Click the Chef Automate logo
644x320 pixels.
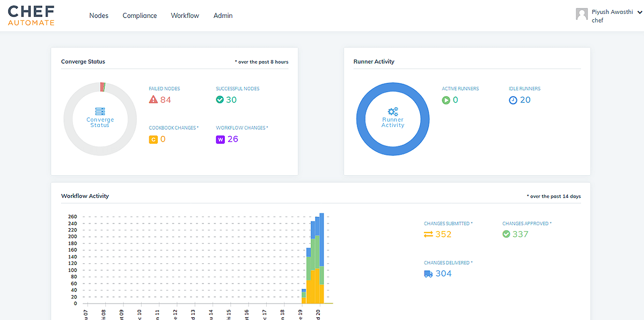point(31,14)
